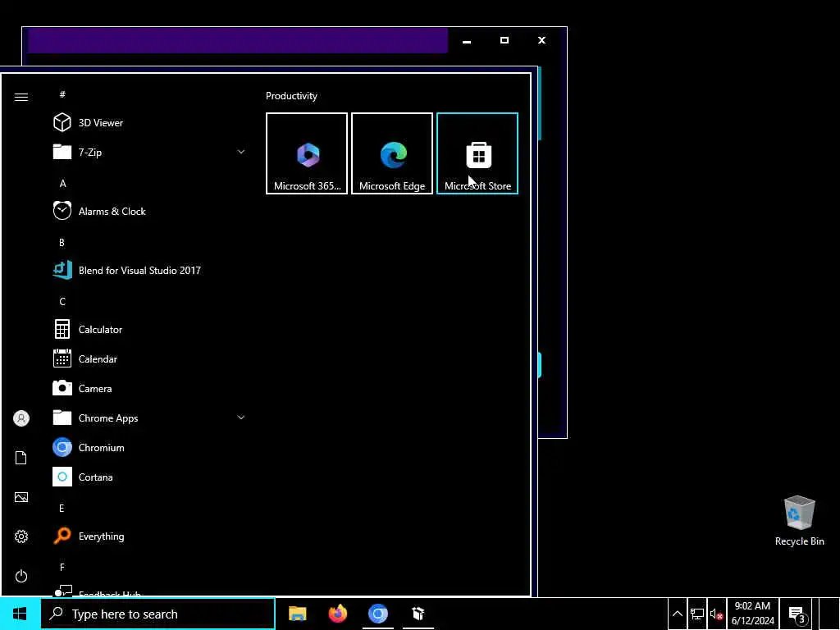Open File Explorer from the taskbar

297,614
